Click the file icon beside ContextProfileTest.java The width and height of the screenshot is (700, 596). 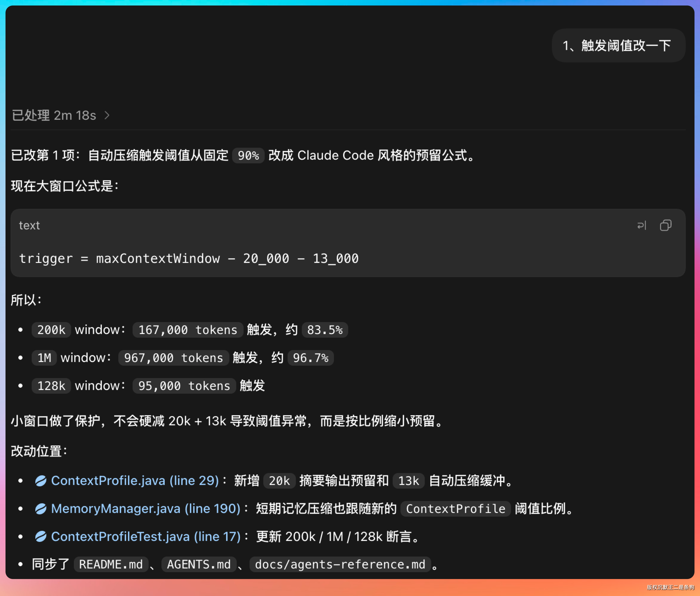(41, 537)
